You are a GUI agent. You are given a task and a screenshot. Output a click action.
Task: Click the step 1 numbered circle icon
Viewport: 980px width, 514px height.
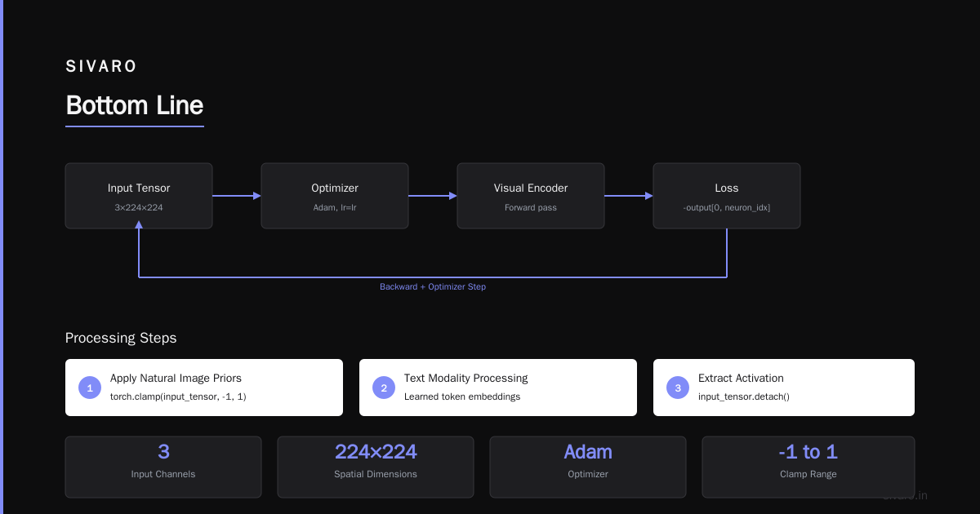90,388
